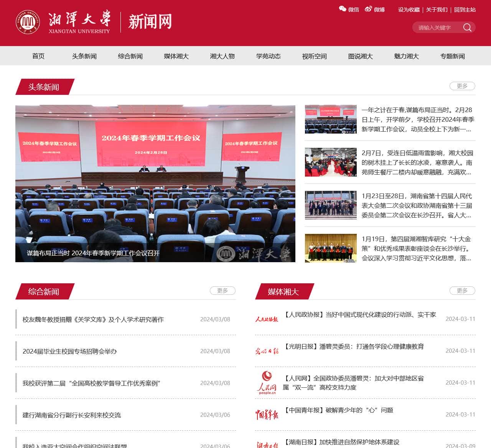491x448 pixels.
Task: Open 【人民政协报】当好中国式现代化建设的行动派 article
Action: point(359,314)
